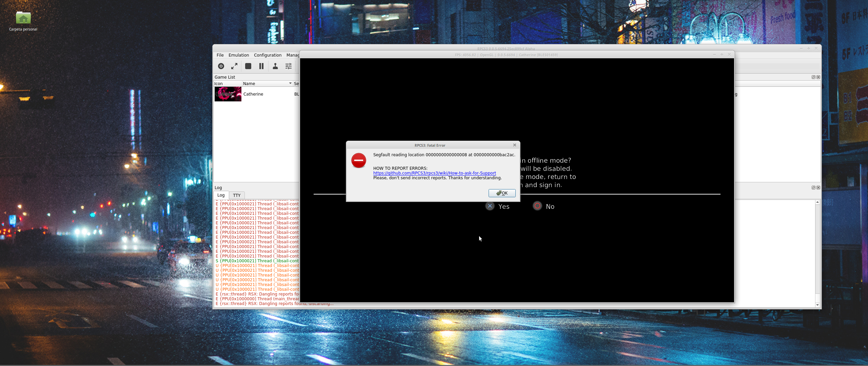The width and height of the screenshot is (868, 366).
Task: Pause emulation using the pause icon
Action: [x=261, y=66]
